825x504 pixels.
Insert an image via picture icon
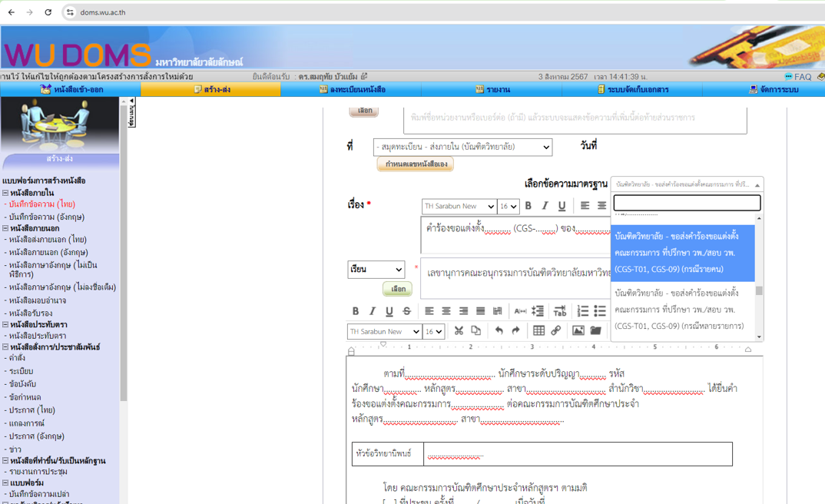coord(578,331)
